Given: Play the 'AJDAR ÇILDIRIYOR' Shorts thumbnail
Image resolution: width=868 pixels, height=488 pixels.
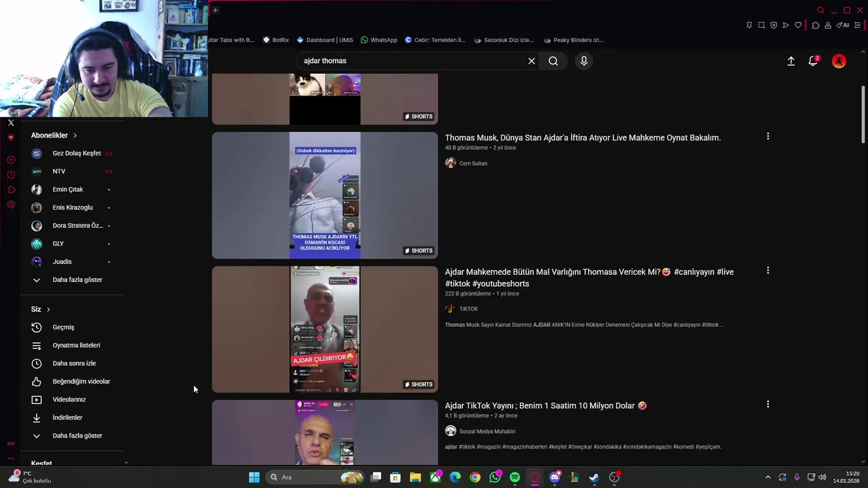Looking at the screenshot, I should point(325,329).
